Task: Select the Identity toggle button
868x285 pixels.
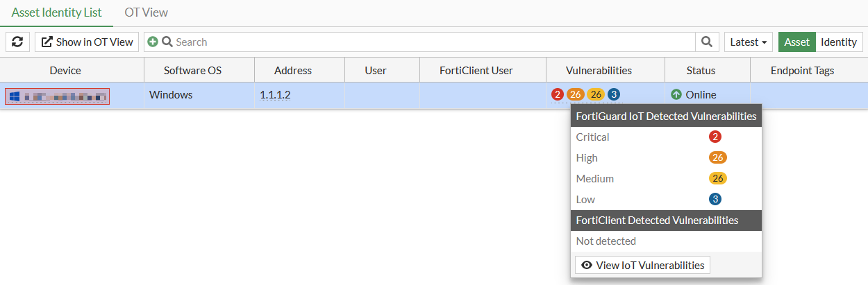Action: [839, 42]
